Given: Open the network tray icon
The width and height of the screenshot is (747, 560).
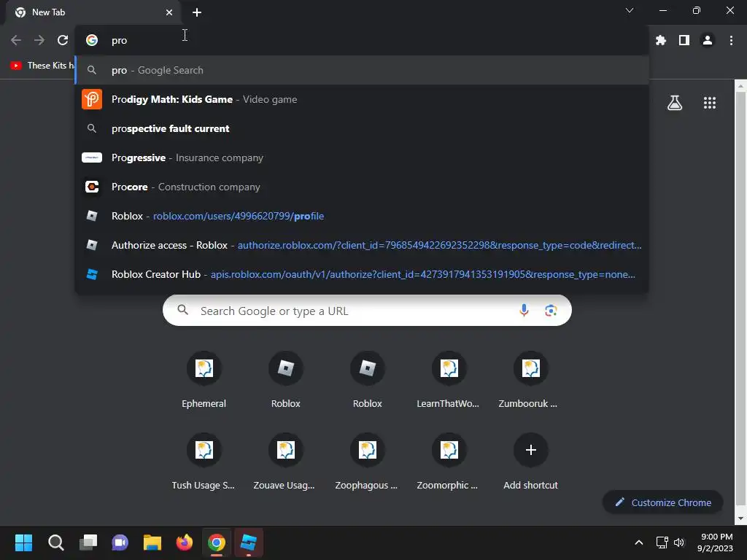Looking at the screenshot, I should tap(662, 542).
